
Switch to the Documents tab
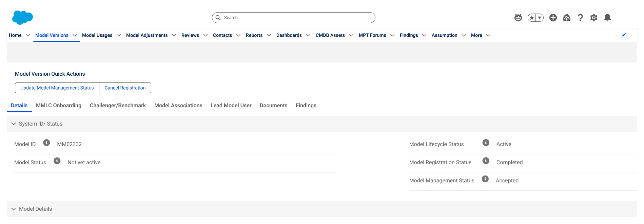point(274,106)
